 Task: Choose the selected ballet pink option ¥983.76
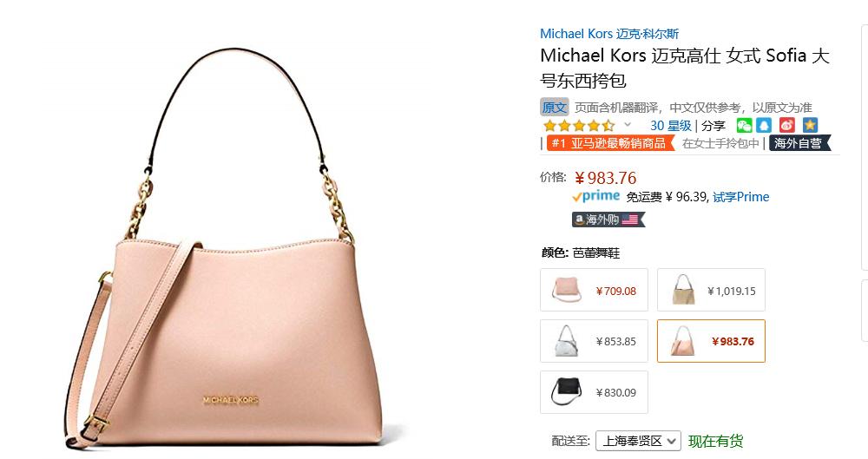(x=712, y=341)
